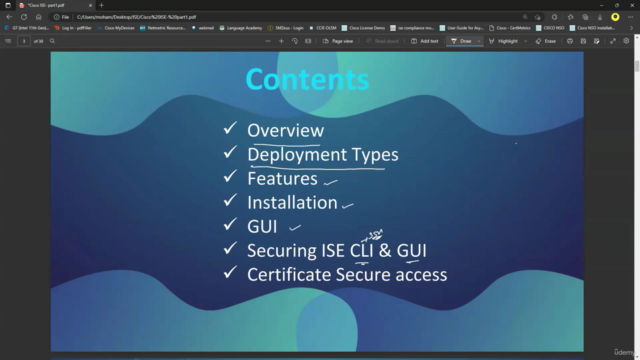Image resolution: width=640 pixels, height=360 pixels.
Task: Open the G7 Intel 11th Gen bookmark
Action: pos(26,28)
